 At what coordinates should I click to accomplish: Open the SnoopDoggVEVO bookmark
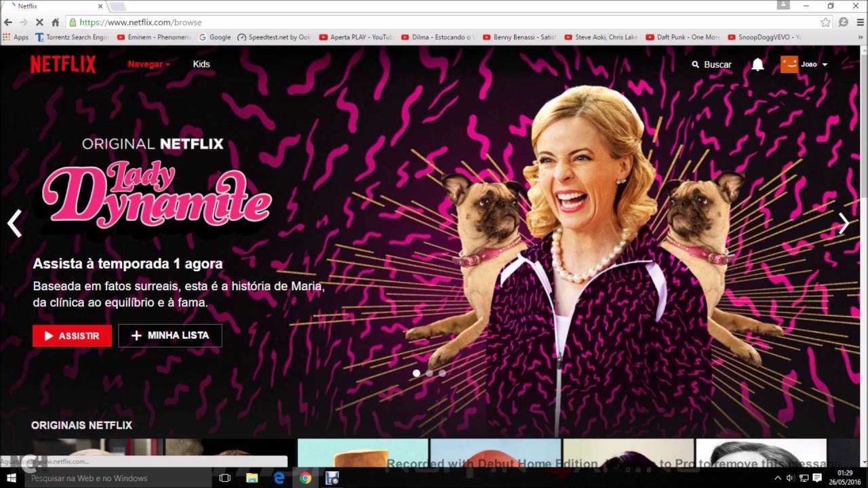point(765,37)
